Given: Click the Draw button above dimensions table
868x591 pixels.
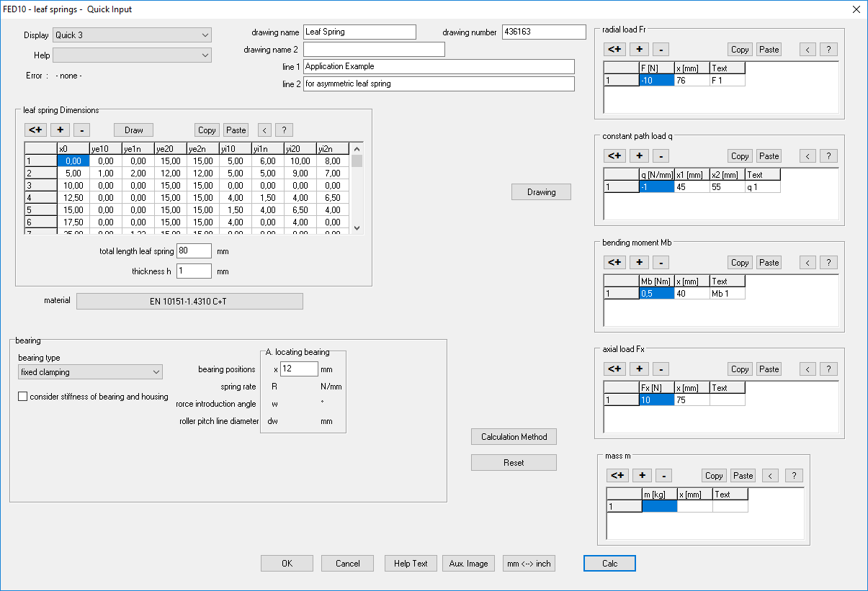Looking at the screenshot, I should click(133, 130).
